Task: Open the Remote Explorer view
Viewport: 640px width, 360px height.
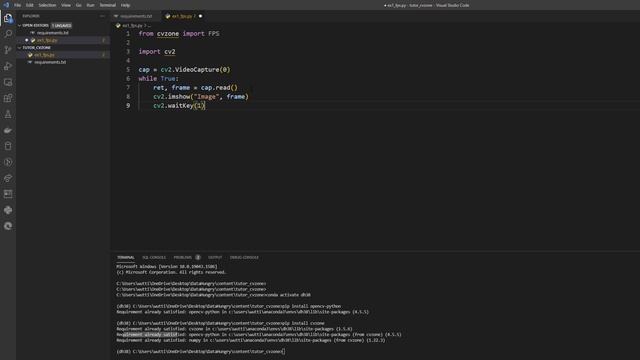Action: point(8,82)
